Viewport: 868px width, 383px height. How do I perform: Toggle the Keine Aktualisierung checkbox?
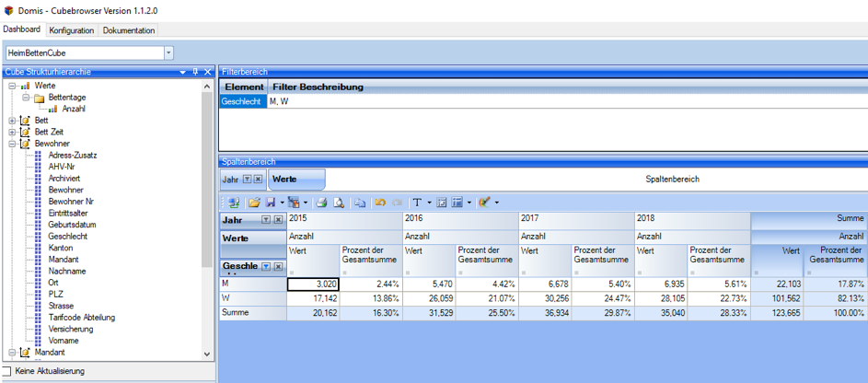tap(6, 371)
